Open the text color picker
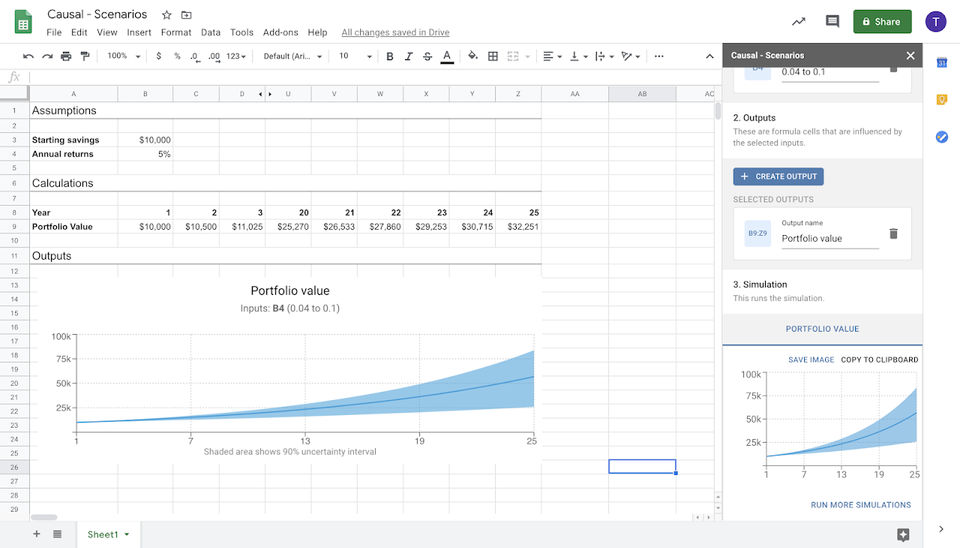960x548 pixels. point(447,56)
